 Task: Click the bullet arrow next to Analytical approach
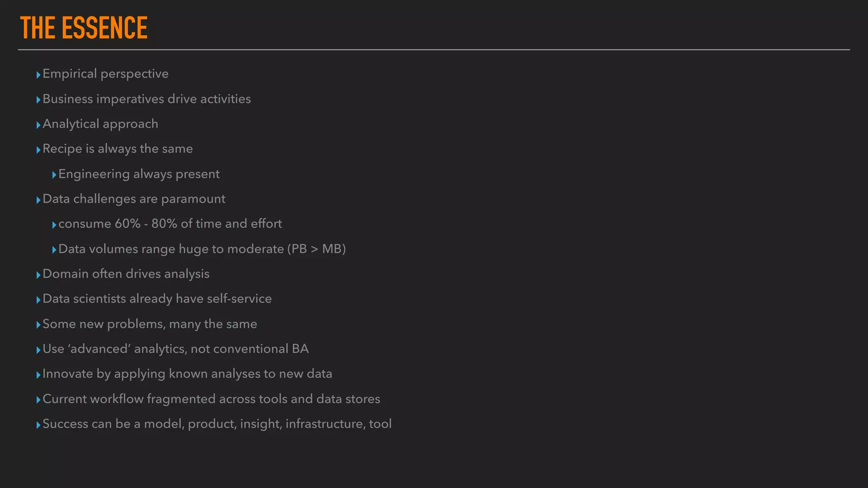click(x=39, y=125)
